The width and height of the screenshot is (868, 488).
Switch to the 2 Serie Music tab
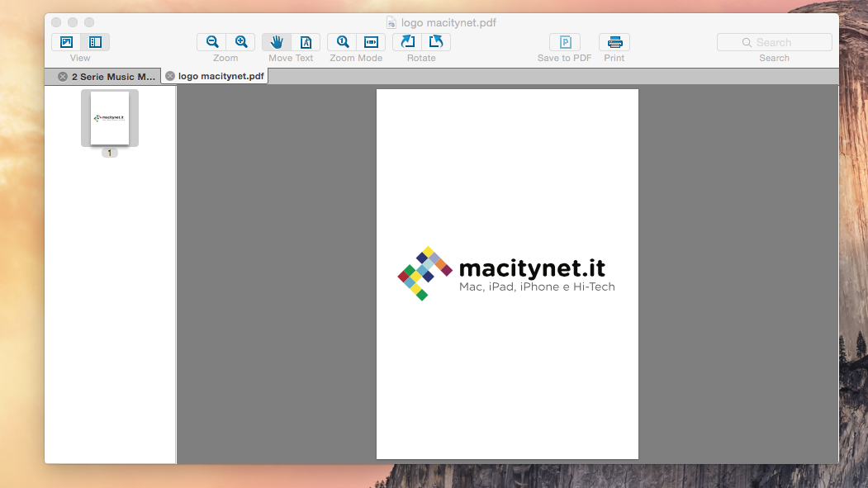(x=113, y=77)
